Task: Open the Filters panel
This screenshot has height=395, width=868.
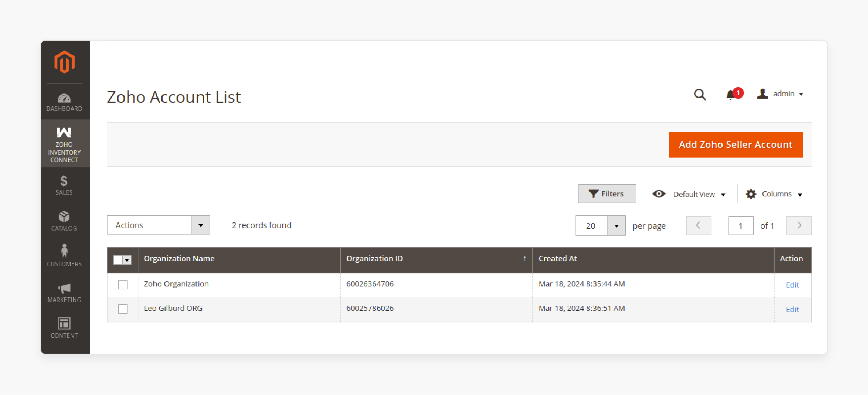Action: tap(607, 194)
